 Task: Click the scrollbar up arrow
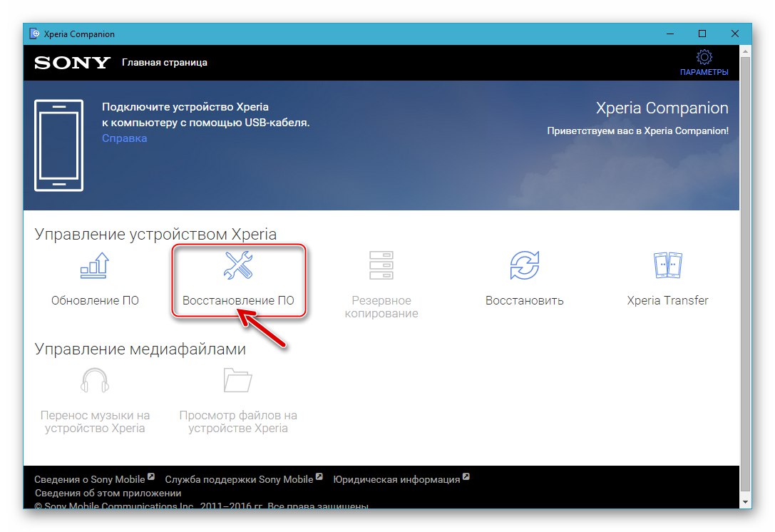point(745,51)
